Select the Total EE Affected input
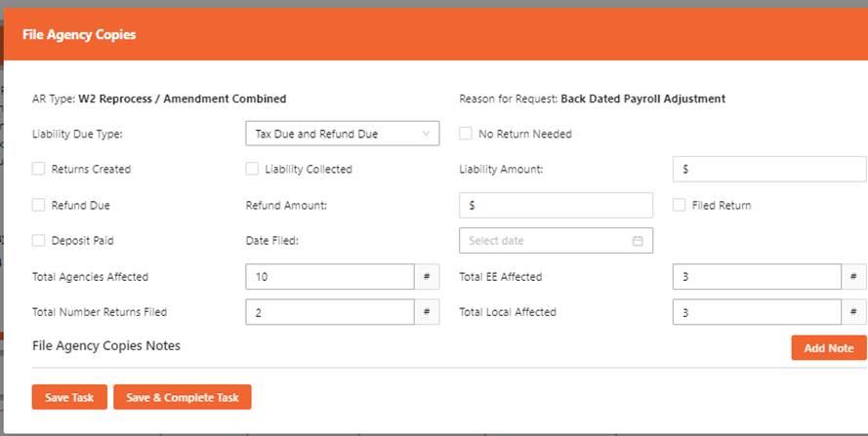The width and height of the screenshot is (868, 436). (x=757, y=277)
